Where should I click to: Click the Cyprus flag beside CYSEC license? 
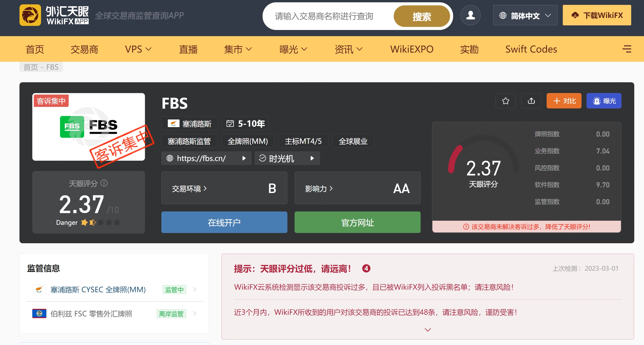(39, 289)
